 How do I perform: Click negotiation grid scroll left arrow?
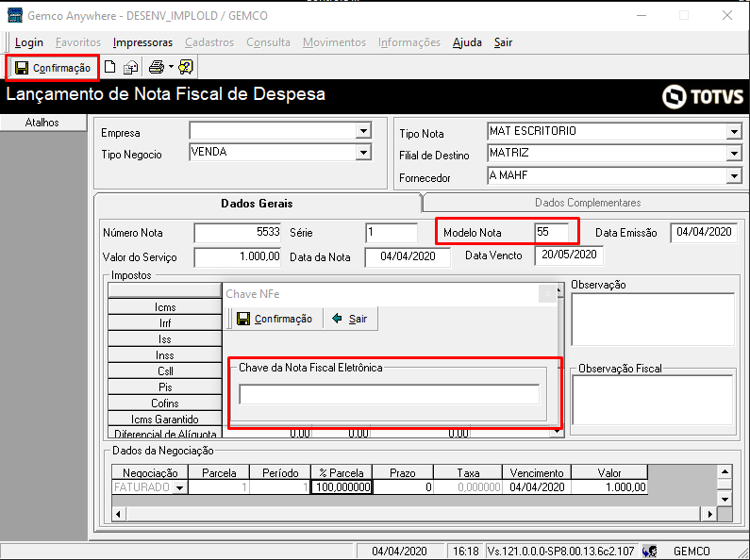tap(118, 514)
